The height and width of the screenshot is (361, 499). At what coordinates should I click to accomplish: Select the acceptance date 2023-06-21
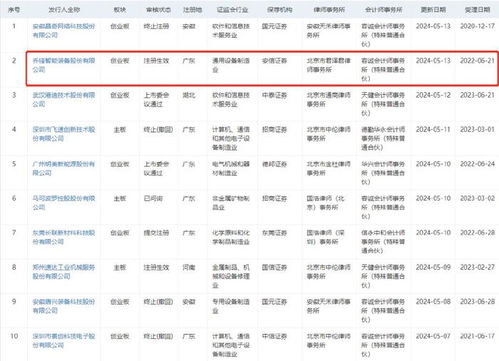coord(477,95)
